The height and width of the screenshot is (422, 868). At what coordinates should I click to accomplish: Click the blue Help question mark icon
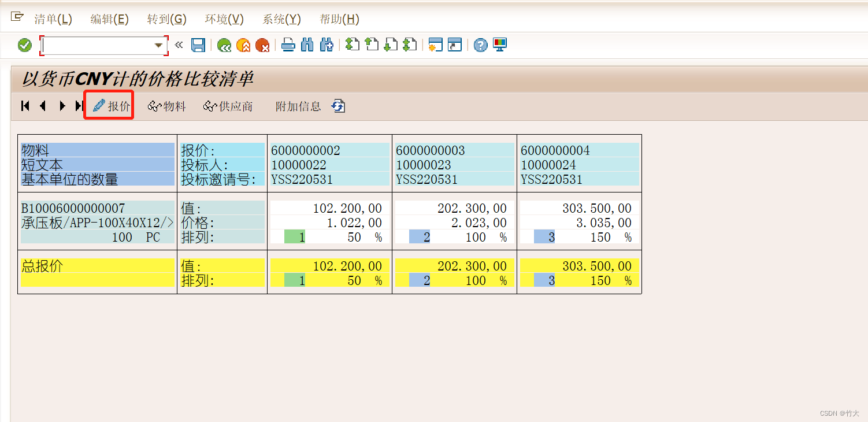[480, 45]
